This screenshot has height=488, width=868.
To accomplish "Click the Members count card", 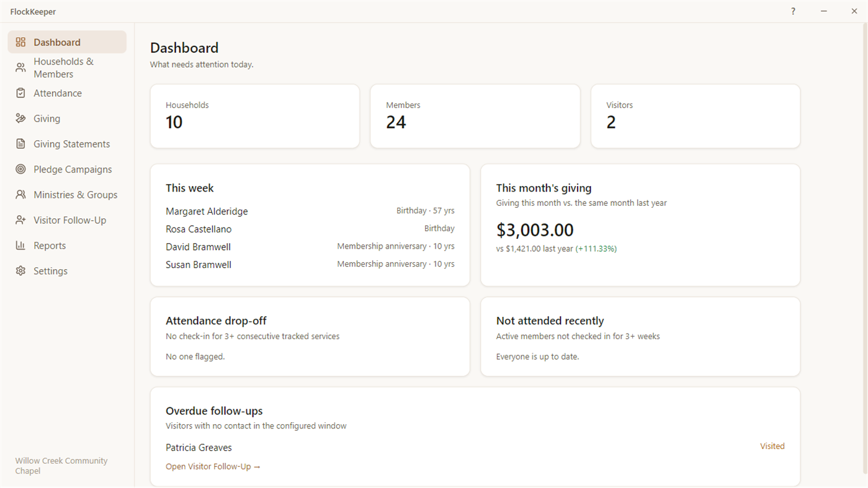I will [x=475, y=116].
